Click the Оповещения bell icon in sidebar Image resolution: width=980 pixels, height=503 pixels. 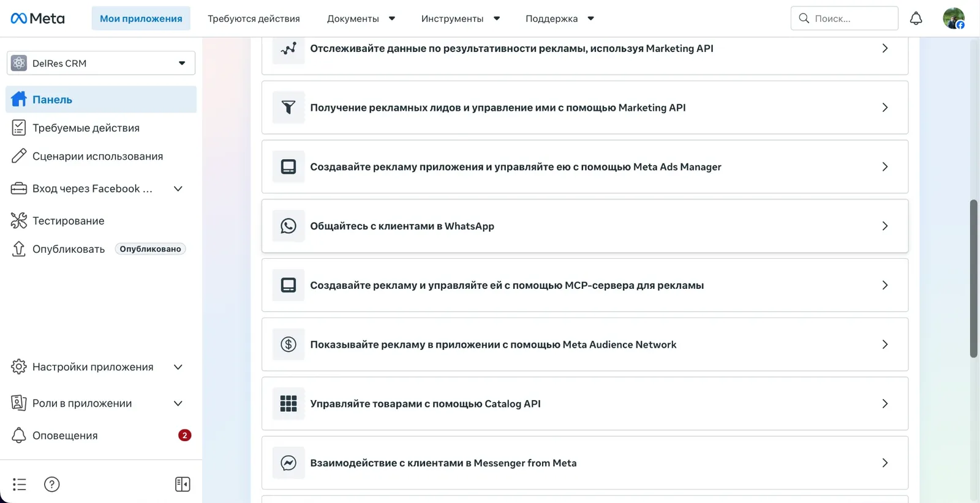click(x=19, y=435)
